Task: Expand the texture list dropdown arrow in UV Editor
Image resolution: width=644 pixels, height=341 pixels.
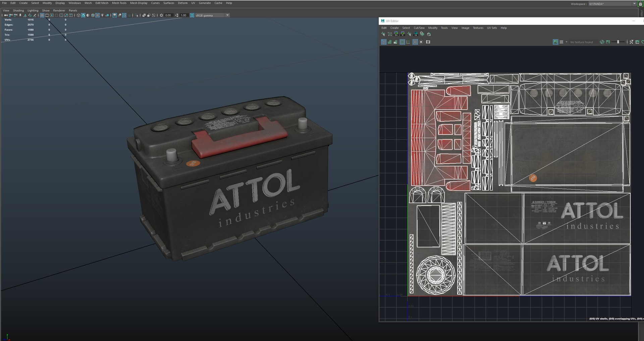Action: coord(567,42)
